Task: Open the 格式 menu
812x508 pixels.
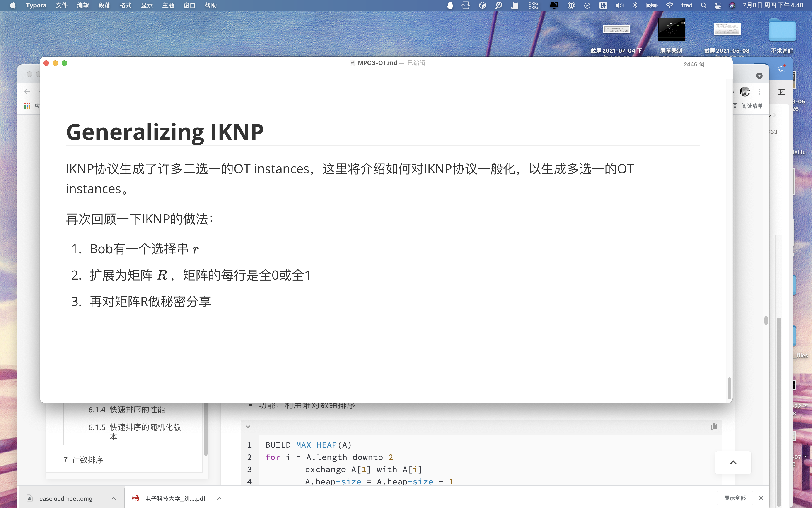Action: 126,5
